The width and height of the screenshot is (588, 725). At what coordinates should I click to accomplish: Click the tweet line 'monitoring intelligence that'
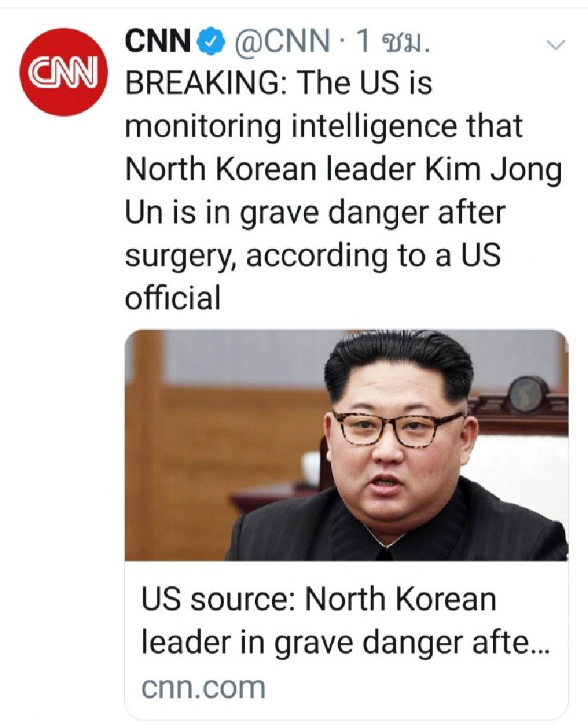pos(323,127)
